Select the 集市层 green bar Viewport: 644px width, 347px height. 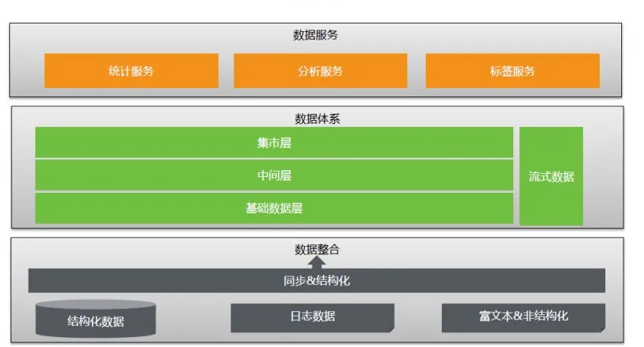274,142
